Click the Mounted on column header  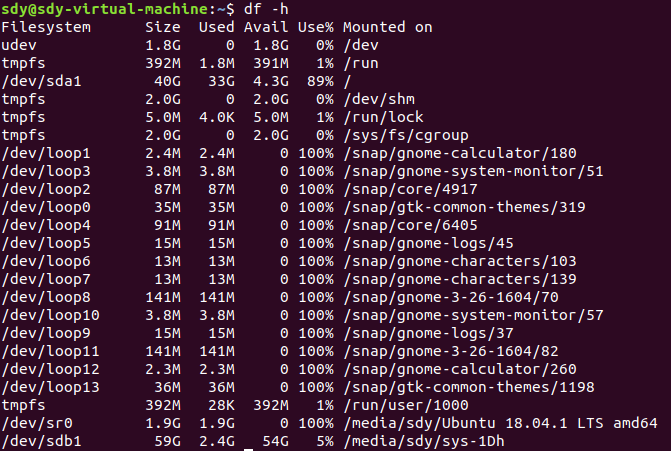click(x=387, y=27)
